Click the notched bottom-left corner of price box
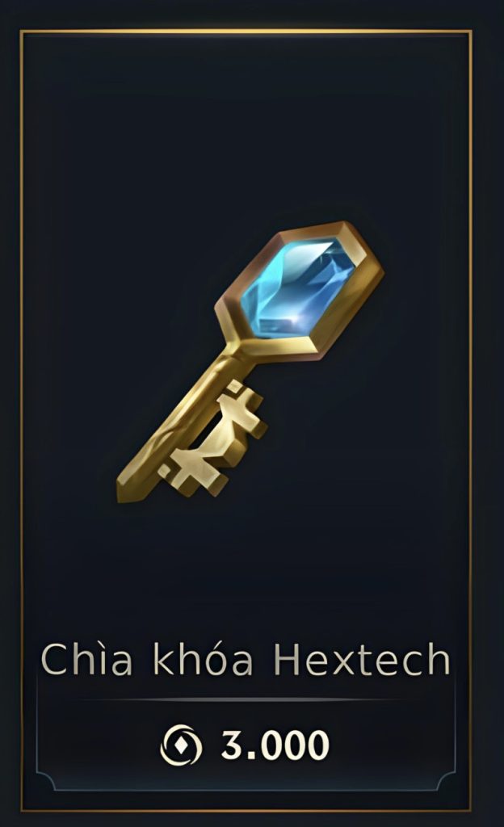Screen dimensions: 504x827 [x=44, y=781]
